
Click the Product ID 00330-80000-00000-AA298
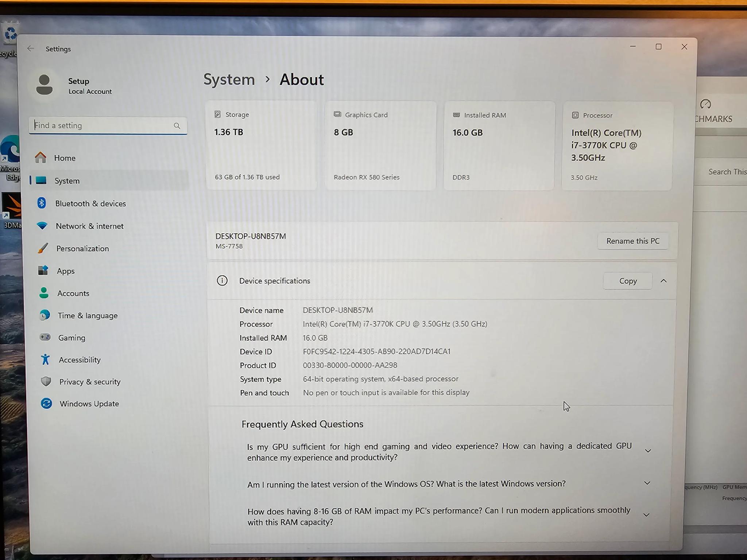(x=350, y=365)
